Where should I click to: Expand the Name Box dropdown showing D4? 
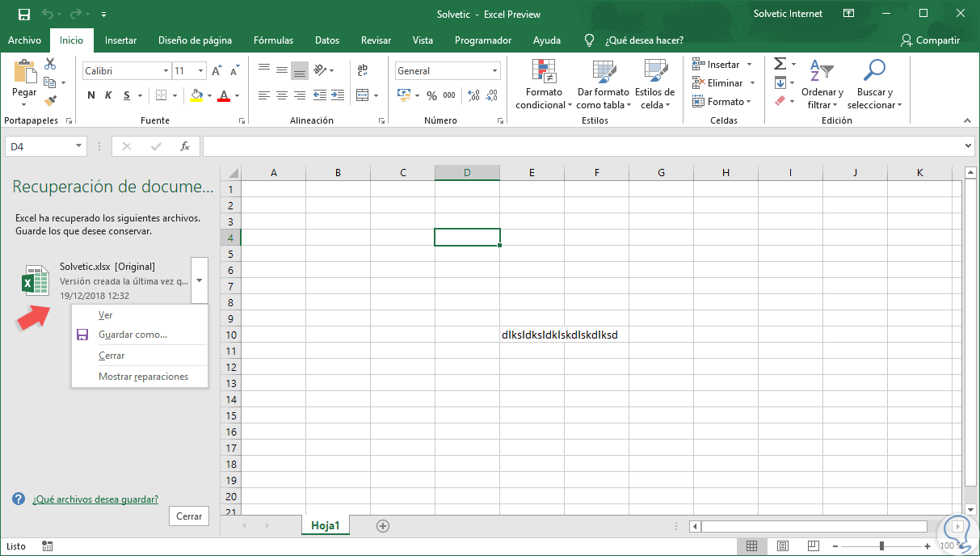click(x=78, y=146)
